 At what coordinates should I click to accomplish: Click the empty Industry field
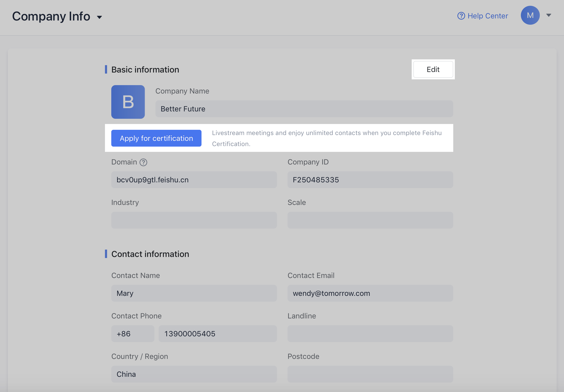[194, 220]
